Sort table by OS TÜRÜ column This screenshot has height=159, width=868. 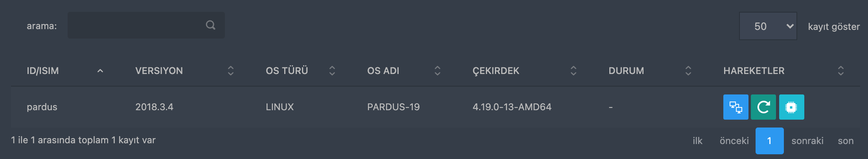pyautogui.click(x=332, y=71)
